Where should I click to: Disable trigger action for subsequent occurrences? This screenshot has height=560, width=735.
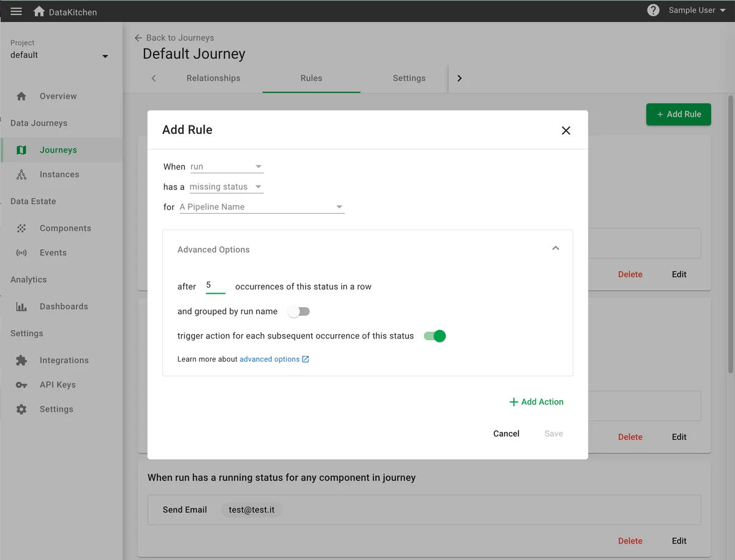[434, 336]
